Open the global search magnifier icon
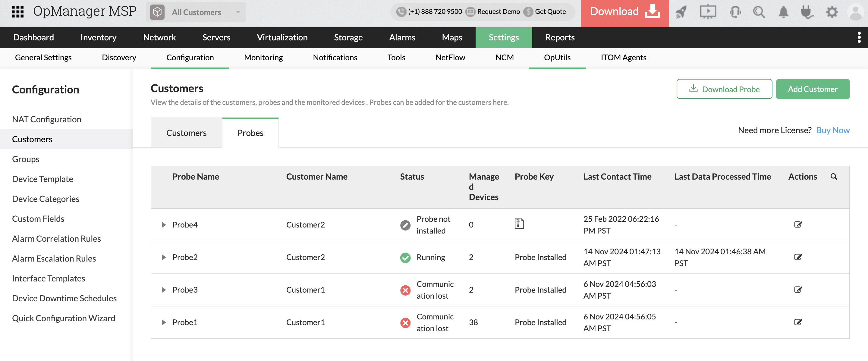 (759, 12)
